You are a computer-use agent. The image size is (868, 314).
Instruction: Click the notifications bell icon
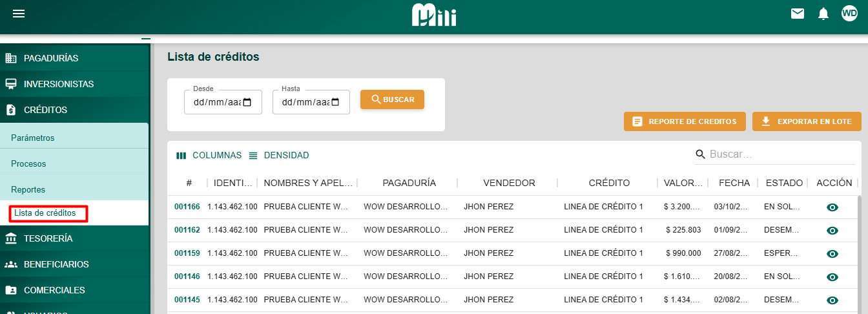pos(823,14)
